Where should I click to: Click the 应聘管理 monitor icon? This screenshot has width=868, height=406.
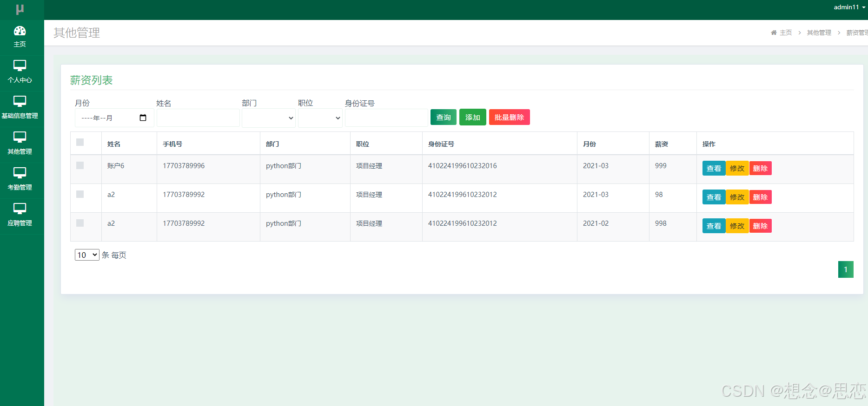[20, 209]
